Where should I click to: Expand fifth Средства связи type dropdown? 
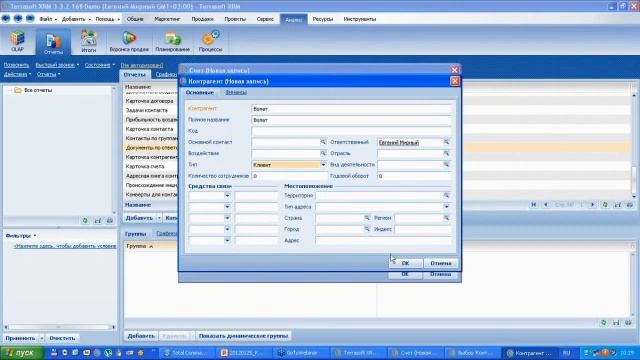click(x=227, y=240)
